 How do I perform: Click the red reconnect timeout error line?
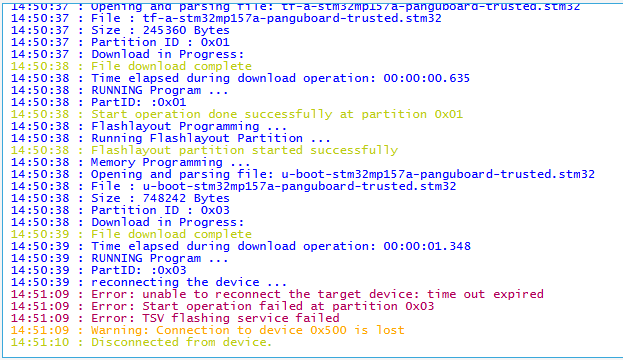tap(277, 294)
